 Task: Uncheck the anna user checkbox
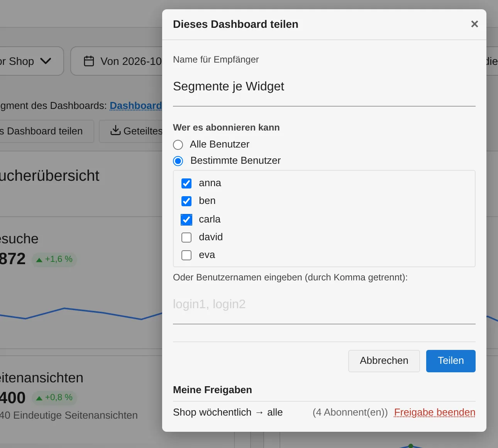coord(186,183)
